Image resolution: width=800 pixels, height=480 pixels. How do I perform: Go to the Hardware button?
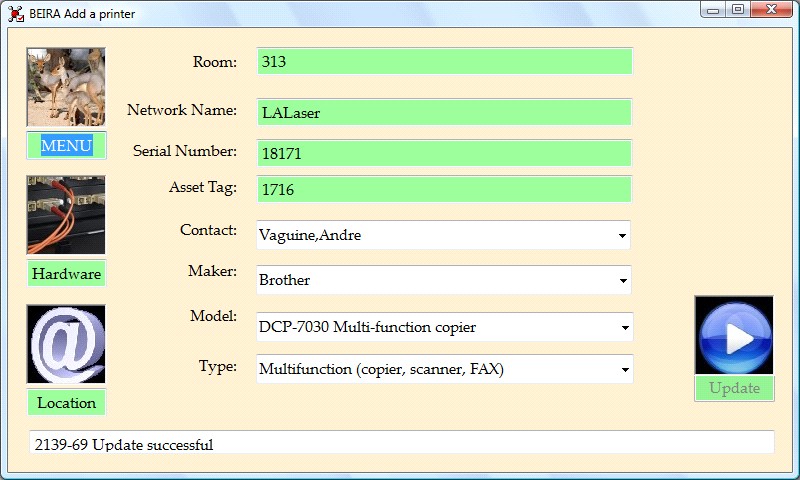click(66, 273)
